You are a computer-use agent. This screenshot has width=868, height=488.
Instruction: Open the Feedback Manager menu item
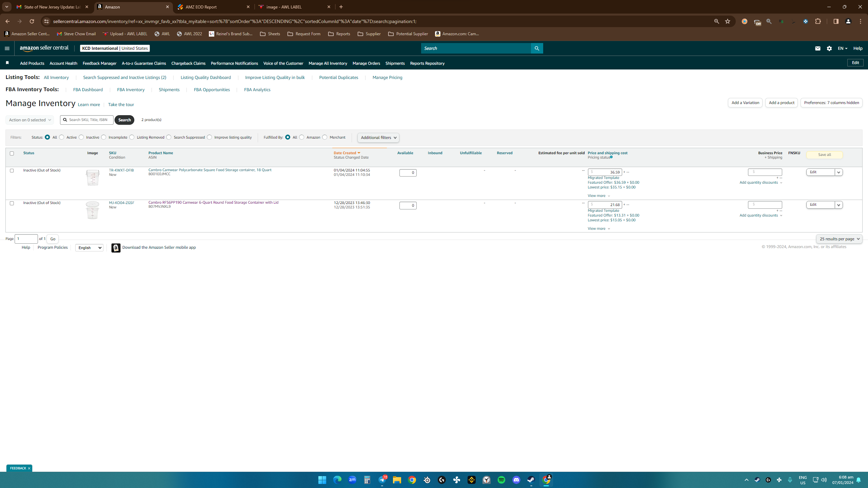point(99,63)
